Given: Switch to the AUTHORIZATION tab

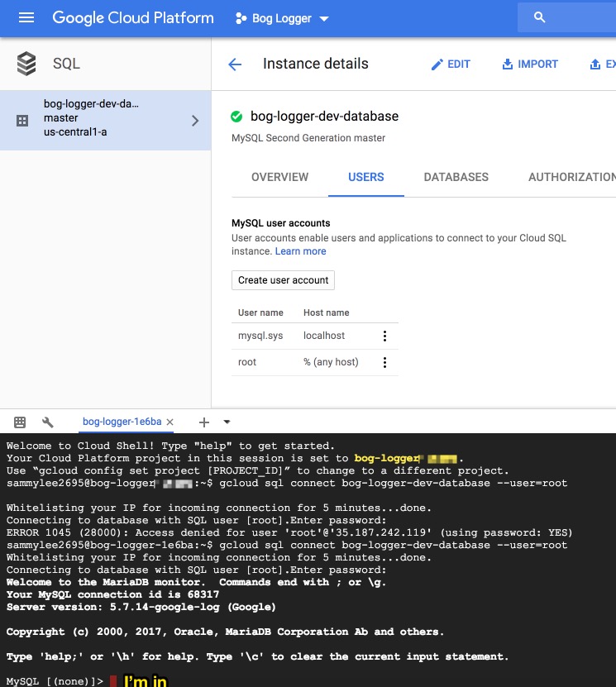Looking at the screenshot, I should pos(571,177).
